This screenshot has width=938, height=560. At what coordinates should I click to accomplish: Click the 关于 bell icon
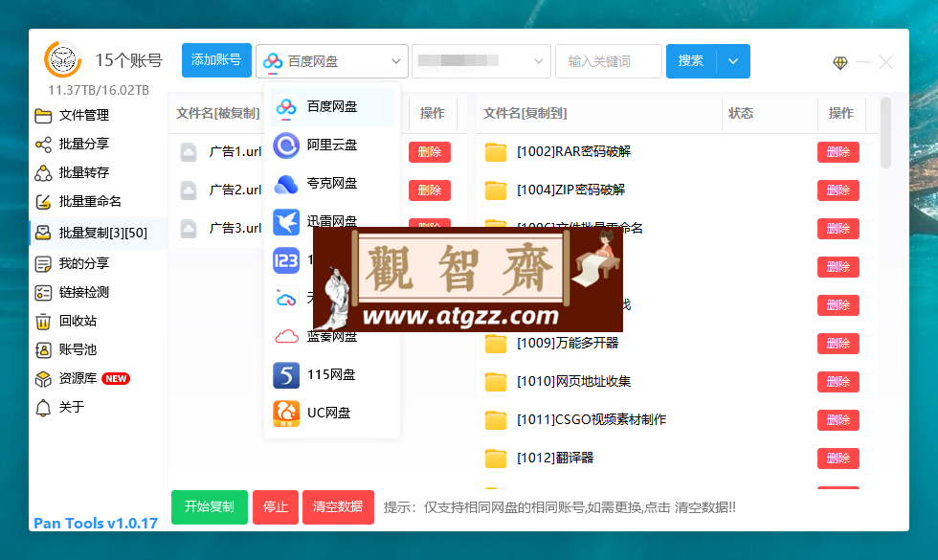pyautogui.click(x=43, y=408)
